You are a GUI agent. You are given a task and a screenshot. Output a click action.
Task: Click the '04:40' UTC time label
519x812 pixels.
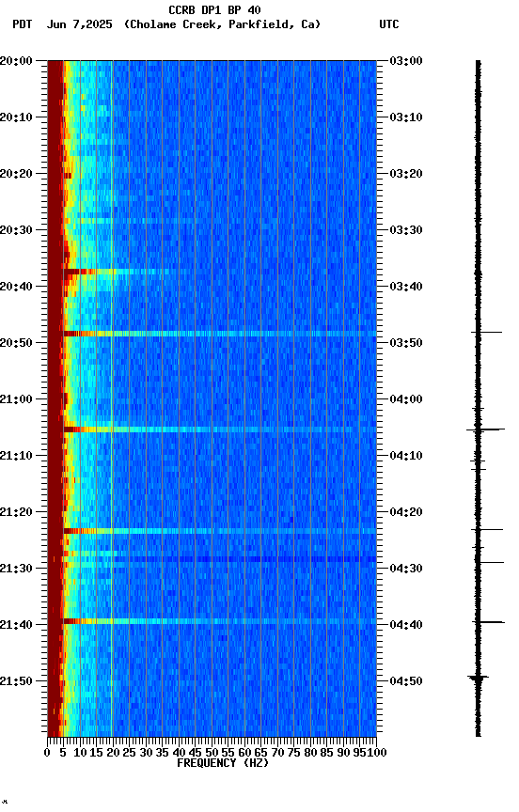point(406,625)
